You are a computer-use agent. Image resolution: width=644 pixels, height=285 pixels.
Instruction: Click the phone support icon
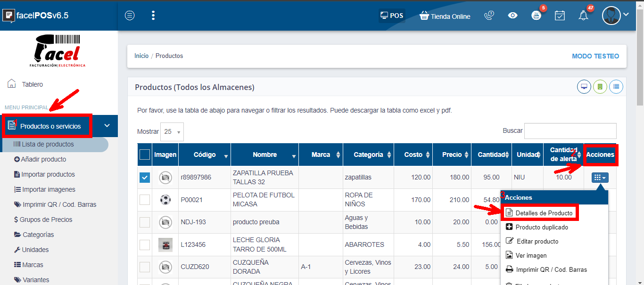[489, 16]
